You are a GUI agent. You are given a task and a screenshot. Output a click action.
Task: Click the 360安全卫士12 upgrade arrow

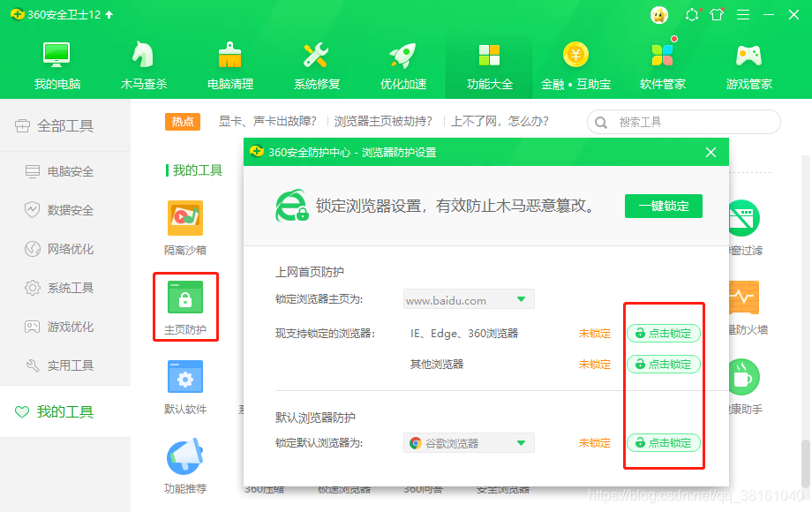[109, 14]
